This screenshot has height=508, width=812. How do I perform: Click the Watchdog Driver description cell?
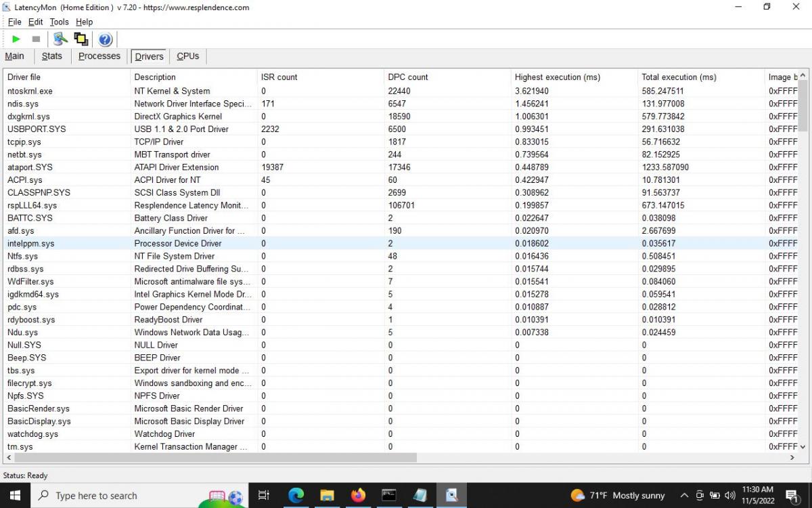click(164, 434)
